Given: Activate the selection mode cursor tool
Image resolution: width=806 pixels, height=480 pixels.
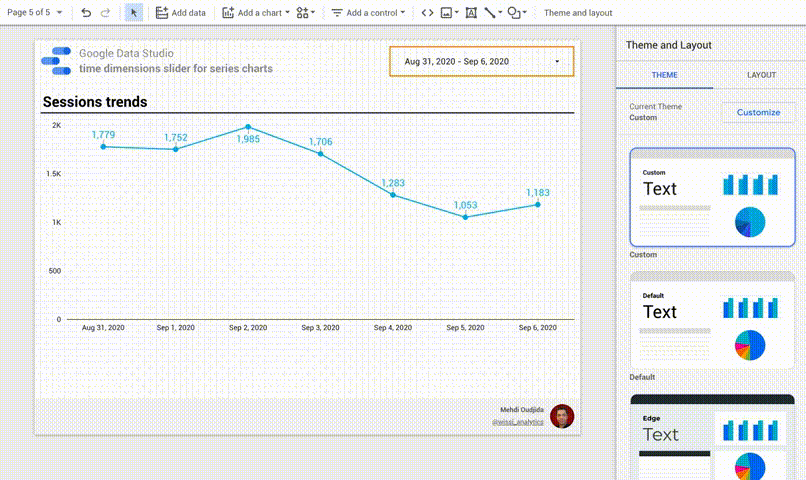Looking at the screenshot, I should pyautogui.click(x=135, y=13).
